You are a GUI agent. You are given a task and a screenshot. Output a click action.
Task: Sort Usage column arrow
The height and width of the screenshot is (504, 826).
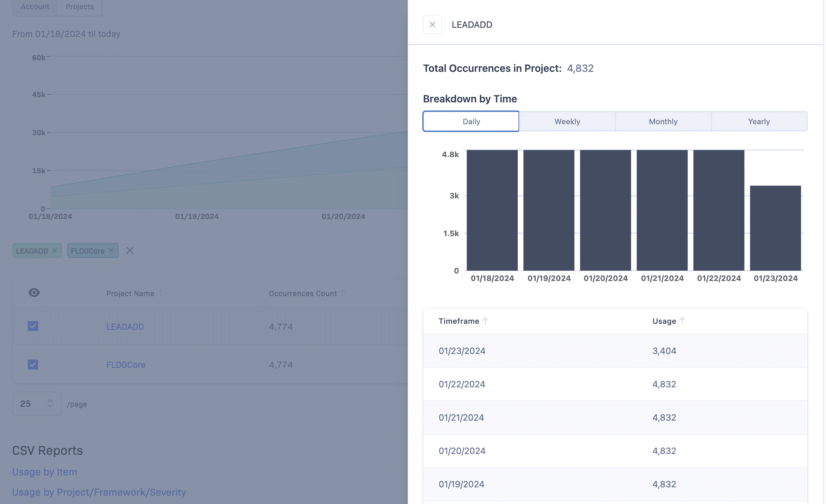[682, 321]
